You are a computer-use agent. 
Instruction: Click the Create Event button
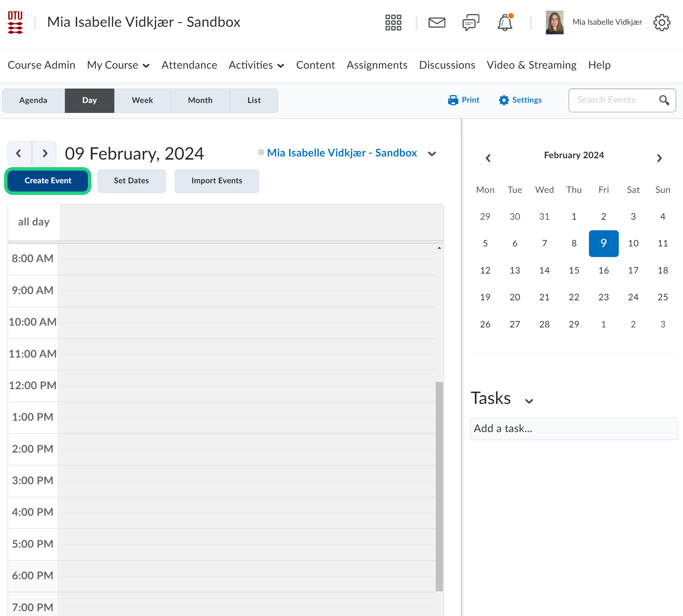pos(48,181)
